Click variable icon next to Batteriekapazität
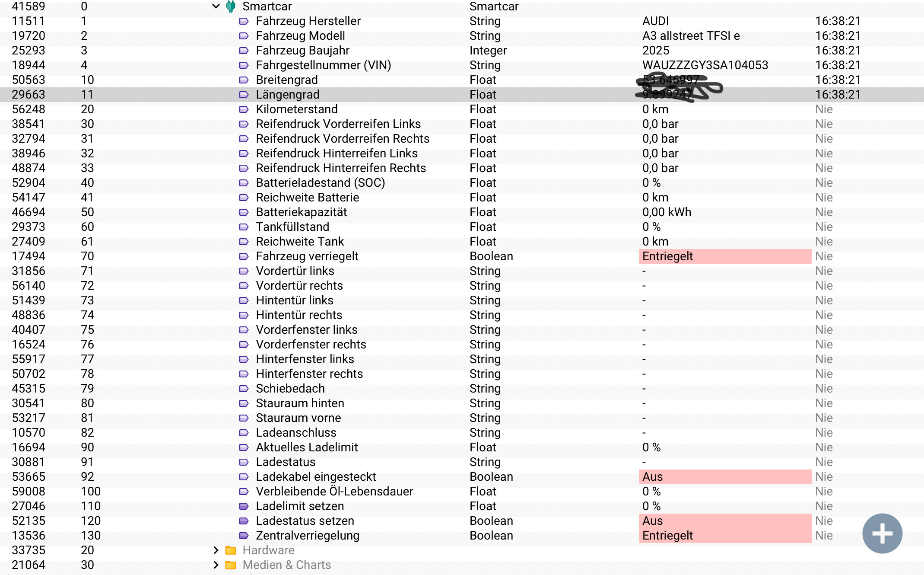The image size is (924, 575). click(x=244, y=212)
